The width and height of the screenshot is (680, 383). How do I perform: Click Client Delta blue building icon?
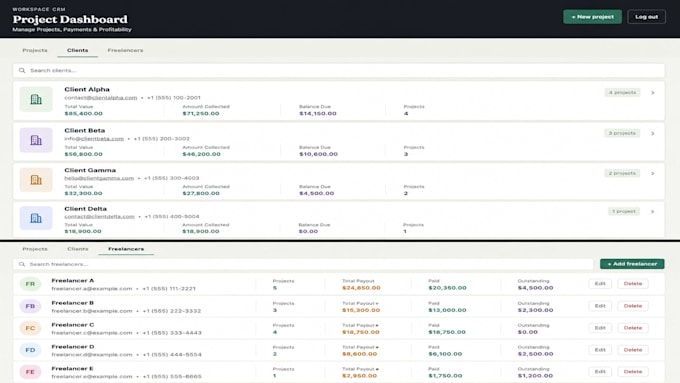pyautogui.click(x=36, y=218)
